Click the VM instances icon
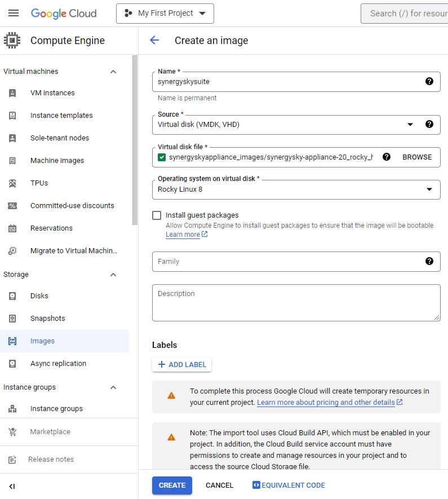Viewport: 448px width, 499px height. 12,93
